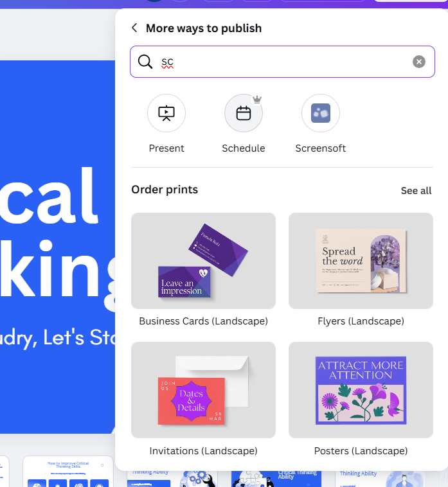Open the Present option
This screenshot has height=487, width=448.
coord(166,113)
